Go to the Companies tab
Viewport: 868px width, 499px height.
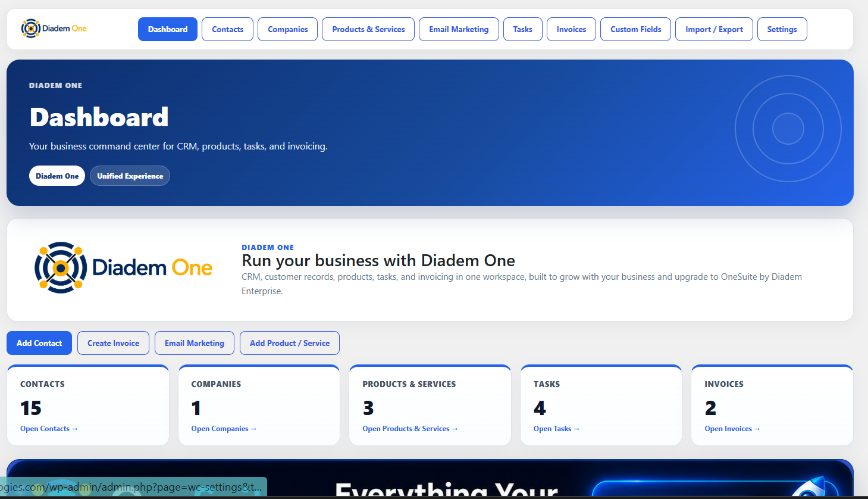click(287, 29)
